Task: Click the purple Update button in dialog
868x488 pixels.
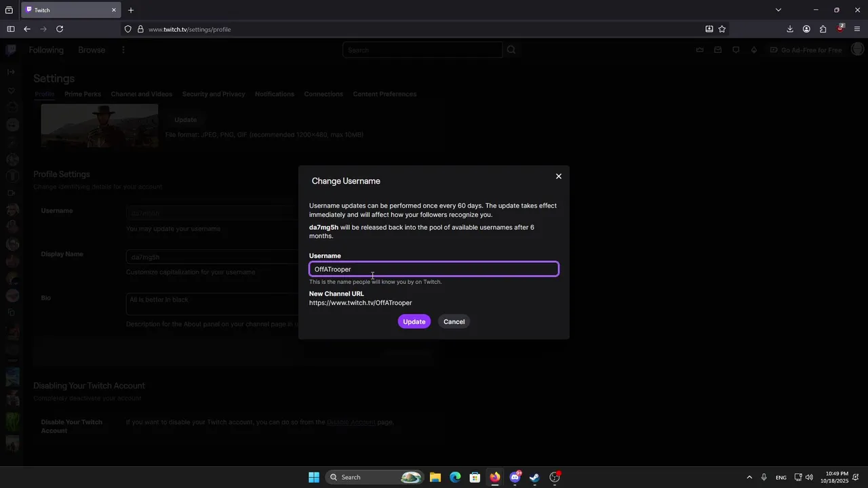Action: (414, 321)
